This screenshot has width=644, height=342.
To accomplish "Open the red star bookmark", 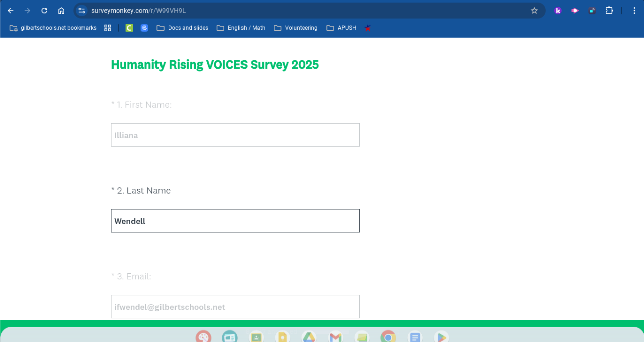I will point(368,28).
